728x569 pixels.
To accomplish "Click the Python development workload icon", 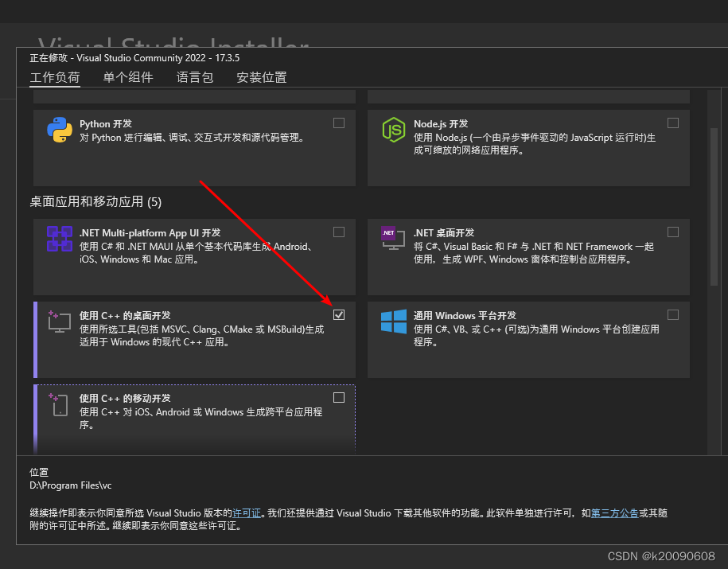I will coord(60,130).
